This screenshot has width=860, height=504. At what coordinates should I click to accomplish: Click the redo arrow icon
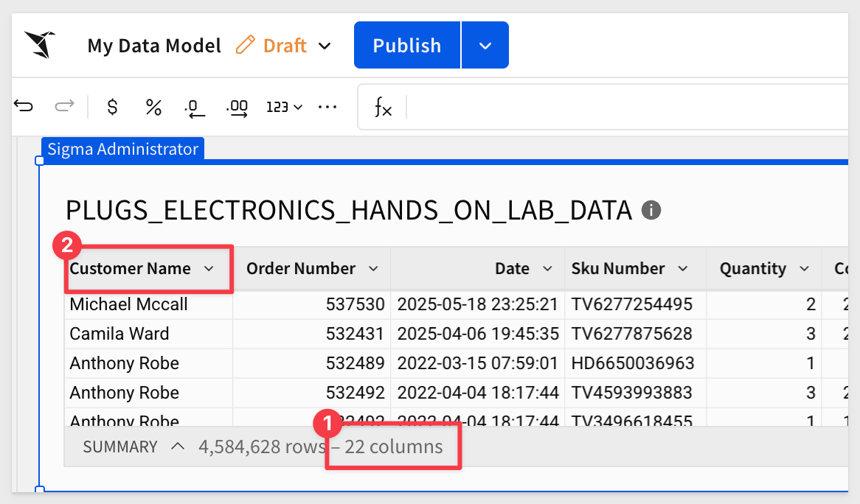click(x=64, y=105)
